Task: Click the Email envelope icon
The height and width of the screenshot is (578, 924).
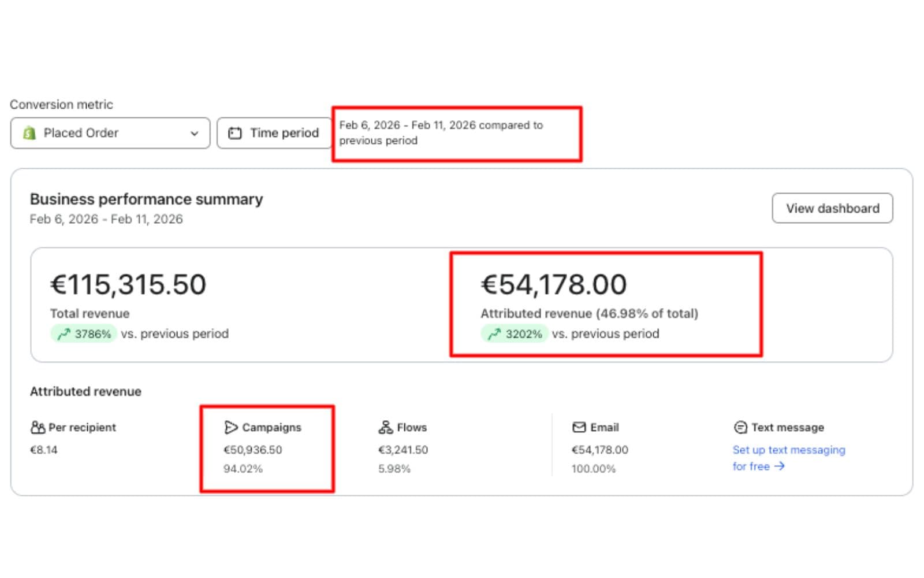Action: 579,427
